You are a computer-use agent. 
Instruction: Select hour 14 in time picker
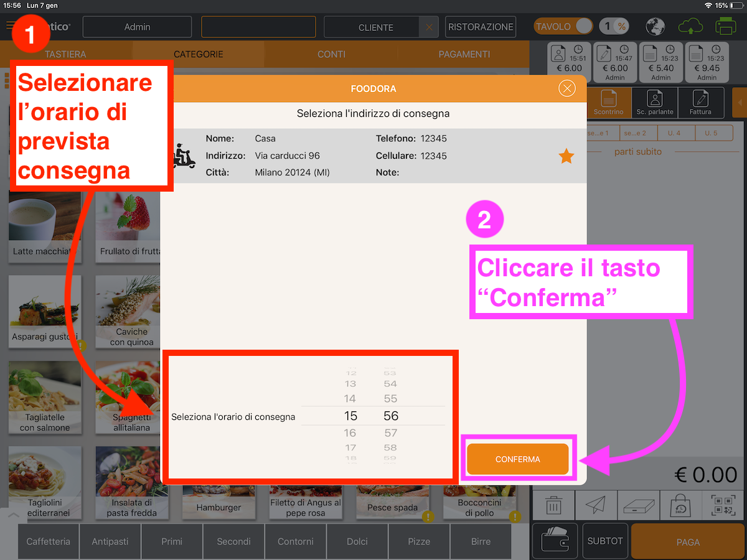tap(350, 398)
